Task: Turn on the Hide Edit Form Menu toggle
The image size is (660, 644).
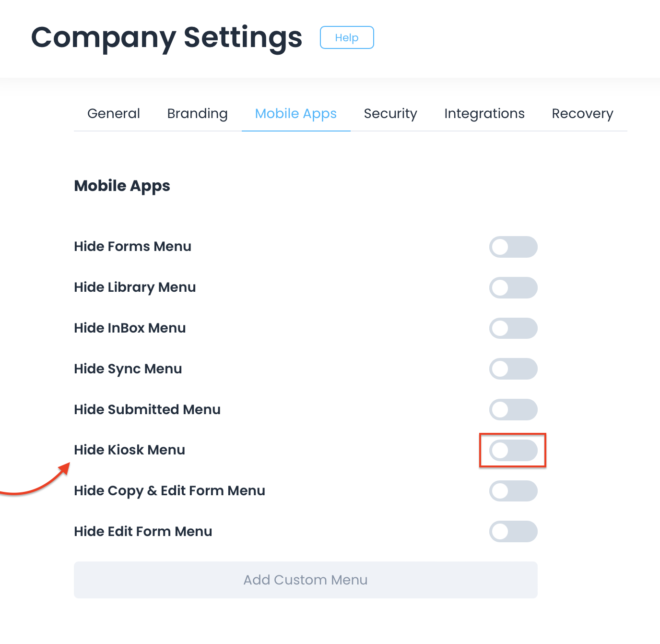Action: [513, 532]
